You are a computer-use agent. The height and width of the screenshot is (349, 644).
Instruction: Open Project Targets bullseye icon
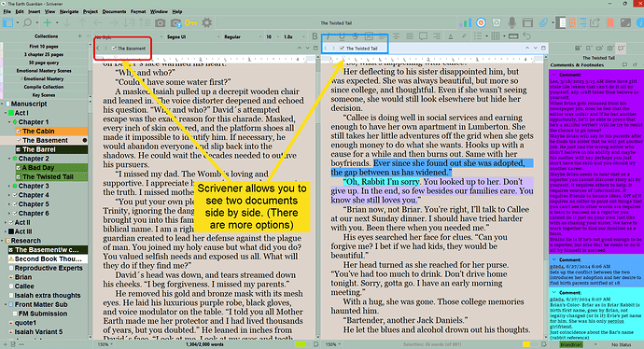point(481,23)
